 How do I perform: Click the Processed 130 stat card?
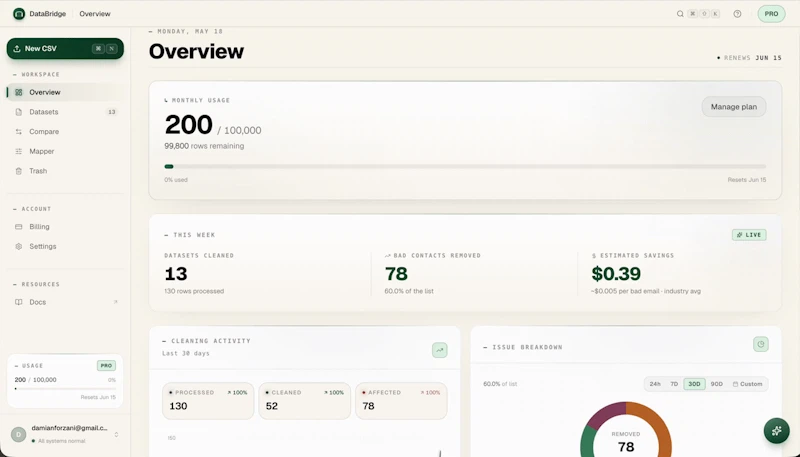(208, 401)
